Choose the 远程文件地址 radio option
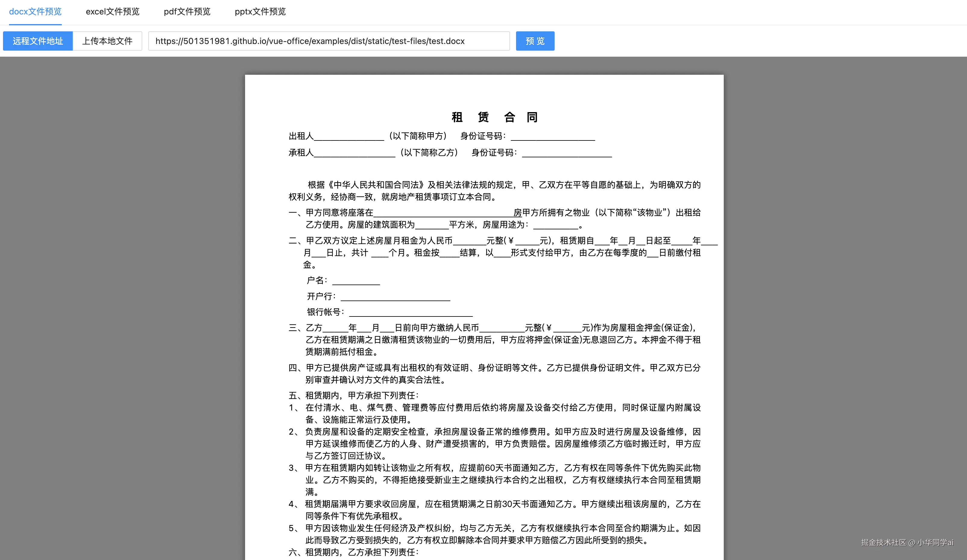 pyautogui.click(x=38, y=41)
